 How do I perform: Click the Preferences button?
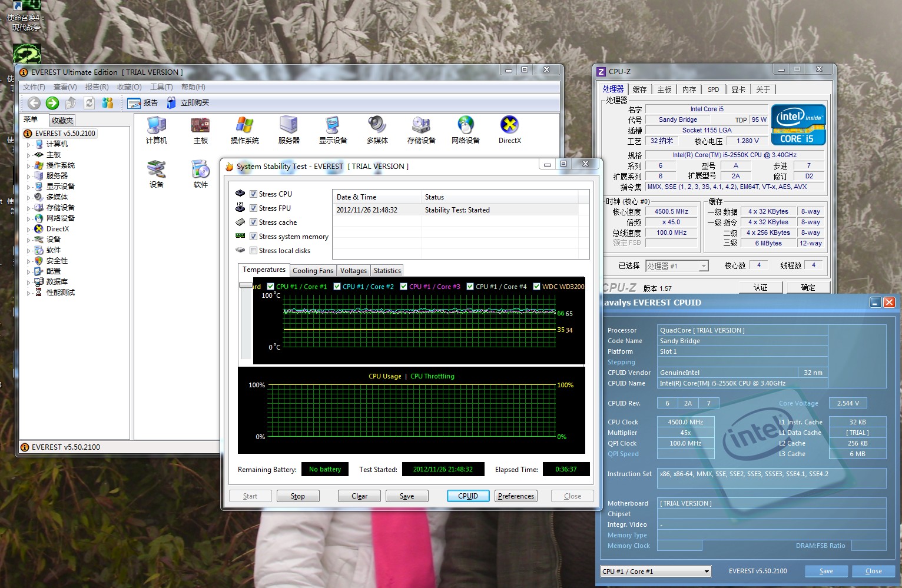coord(516,496)
